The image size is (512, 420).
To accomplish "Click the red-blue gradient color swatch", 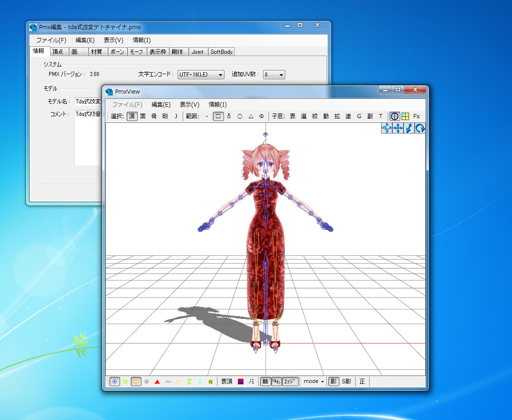I will point(241,381).
